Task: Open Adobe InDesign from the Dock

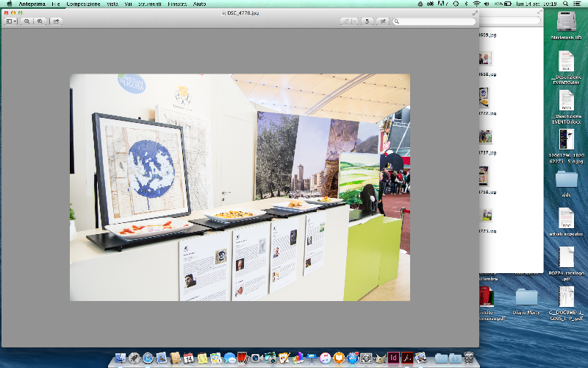Action: click(x=393, y=358)
